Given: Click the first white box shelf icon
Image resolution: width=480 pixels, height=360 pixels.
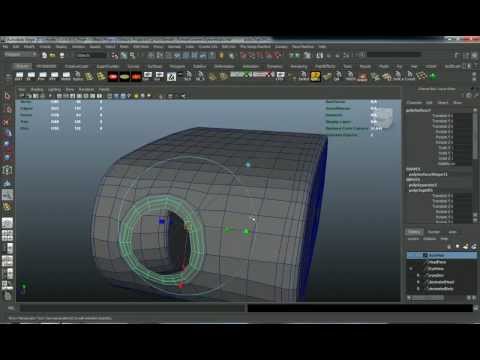Looking at the screenshot, I should point(19,76).
